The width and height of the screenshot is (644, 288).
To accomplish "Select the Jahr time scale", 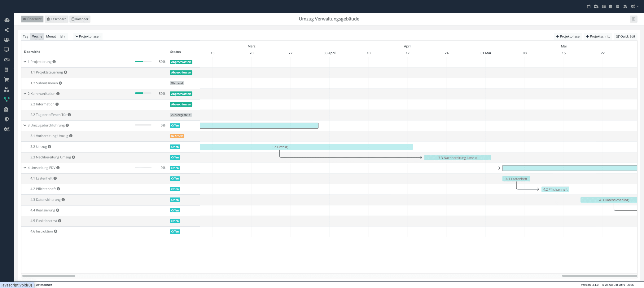I will [x=63, y=36].
